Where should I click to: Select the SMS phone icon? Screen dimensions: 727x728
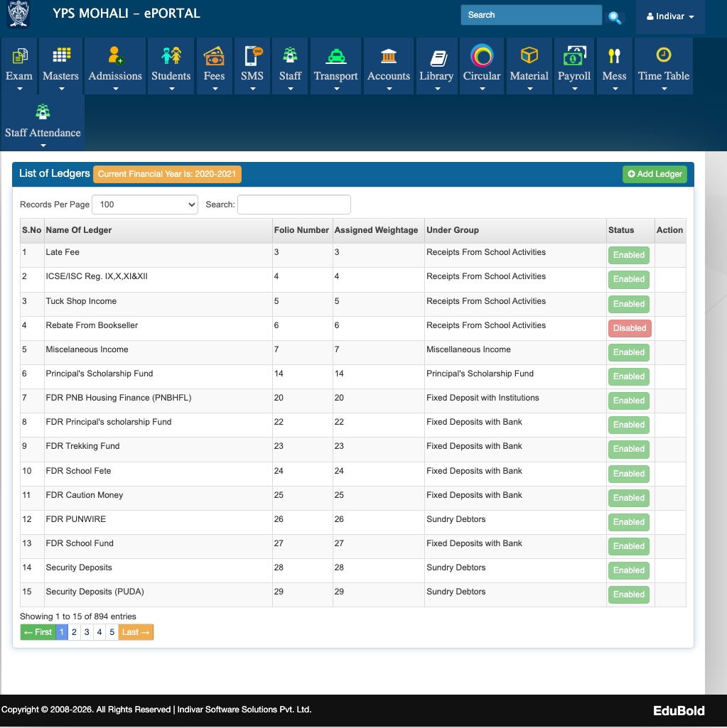[252, 54]
